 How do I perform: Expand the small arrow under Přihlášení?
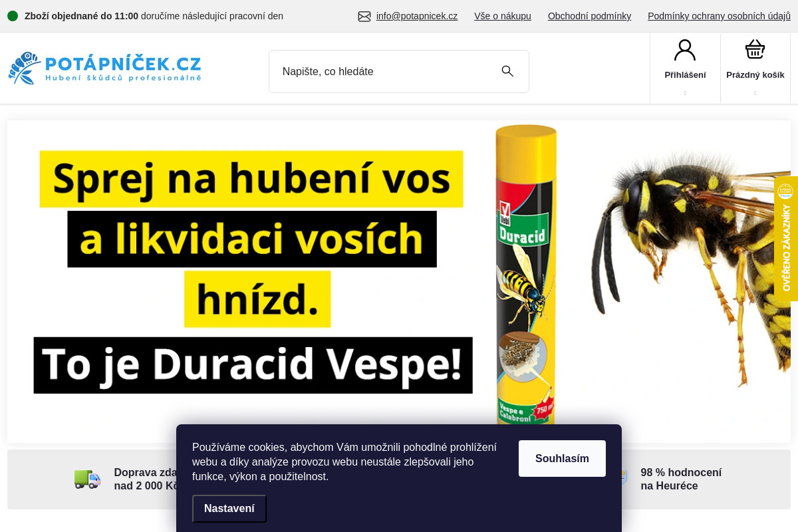coord(685,93)
